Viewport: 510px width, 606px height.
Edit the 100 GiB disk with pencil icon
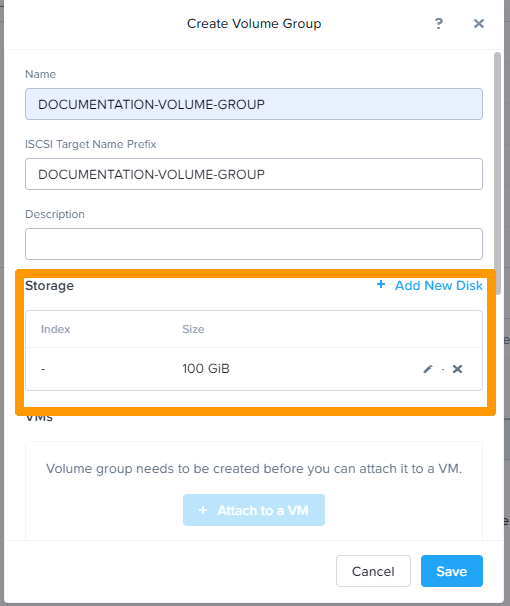tap(428, 369)
